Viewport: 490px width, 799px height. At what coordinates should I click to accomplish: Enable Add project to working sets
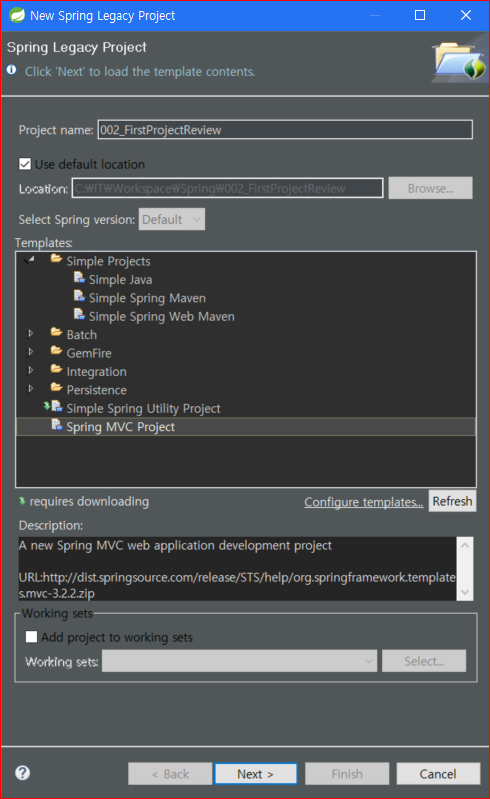coord(31,637)
